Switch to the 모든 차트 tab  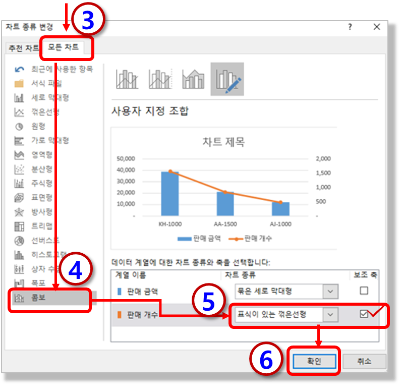63,47
